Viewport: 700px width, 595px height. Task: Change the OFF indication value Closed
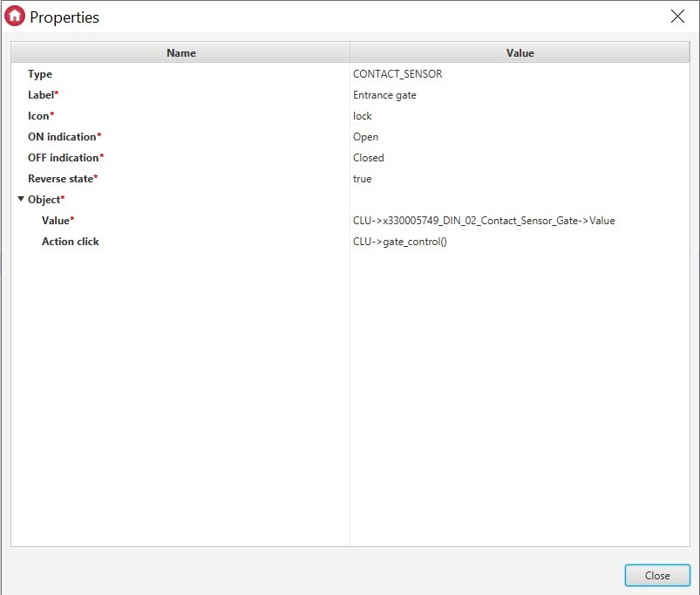click(x=368, y=158)
